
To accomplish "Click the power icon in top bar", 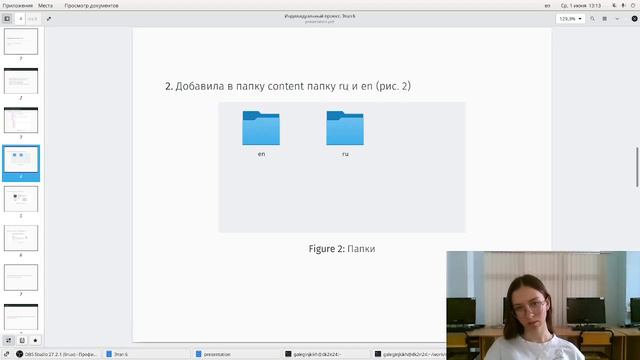I will [x=633, y=6].
